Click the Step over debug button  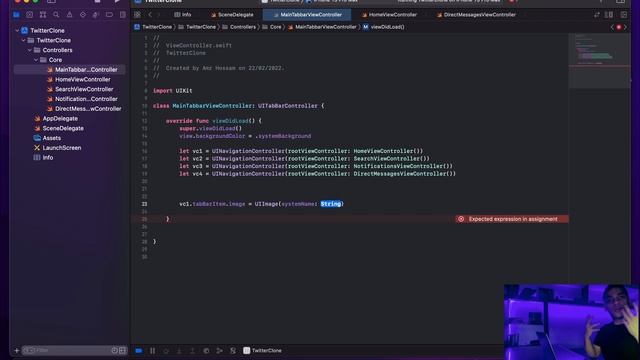point(166,351)
